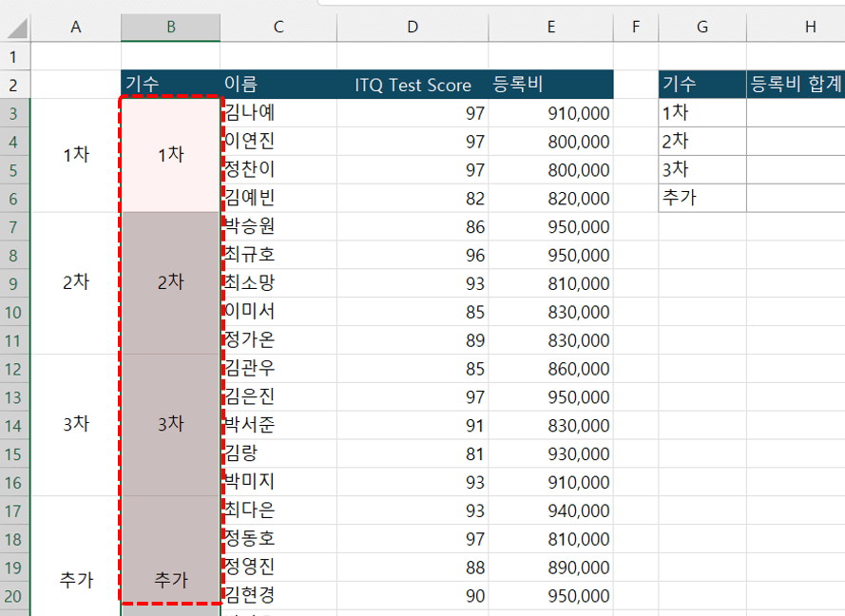Select merged cell 2차 in column B
This screenshot has width=845, height=616.
tap(171, 283)
